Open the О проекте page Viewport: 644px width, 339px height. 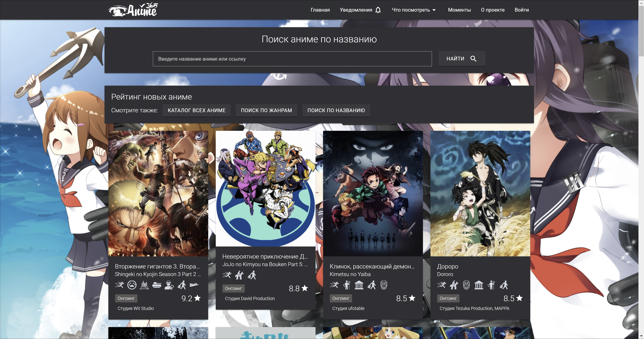493,10
